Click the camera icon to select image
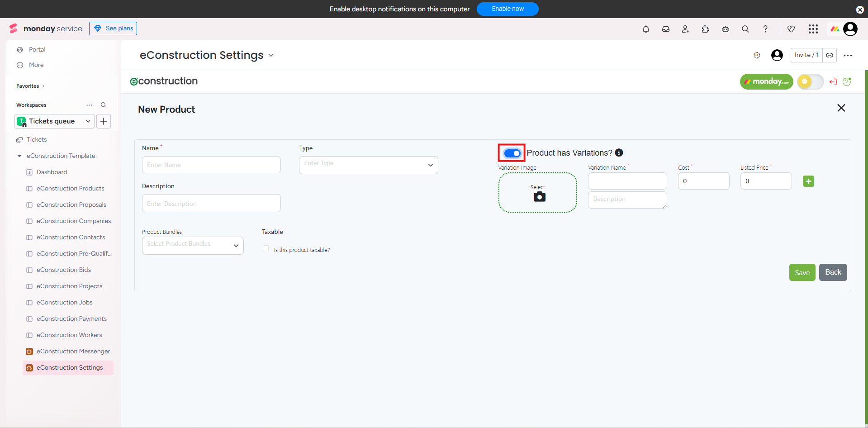This screenshot has height=428, width=868. (x=539, y=197)
